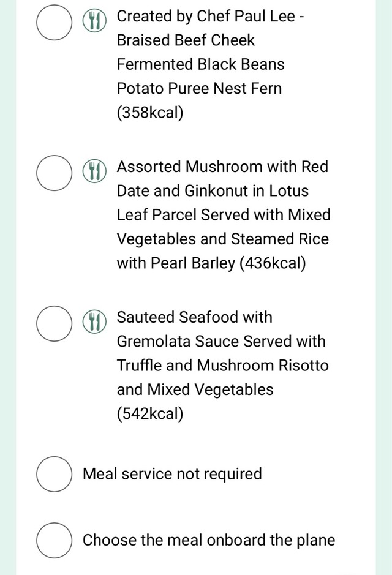Click the 'Assorted Mushroom with Red' text line
Screen dimensions: 392x575
pyautogui.click(x=222, y=167)
